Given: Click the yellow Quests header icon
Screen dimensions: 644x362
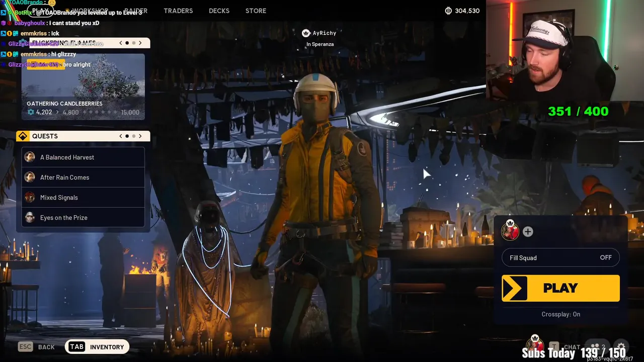Looking at the screenshot, I should (x=23, y=136).
